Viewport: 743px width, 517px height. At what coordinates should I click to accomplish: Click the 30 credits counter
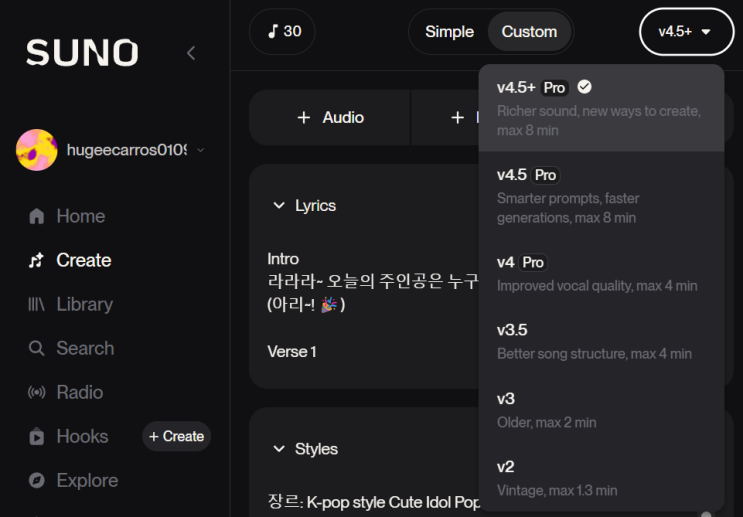[283, 31]
